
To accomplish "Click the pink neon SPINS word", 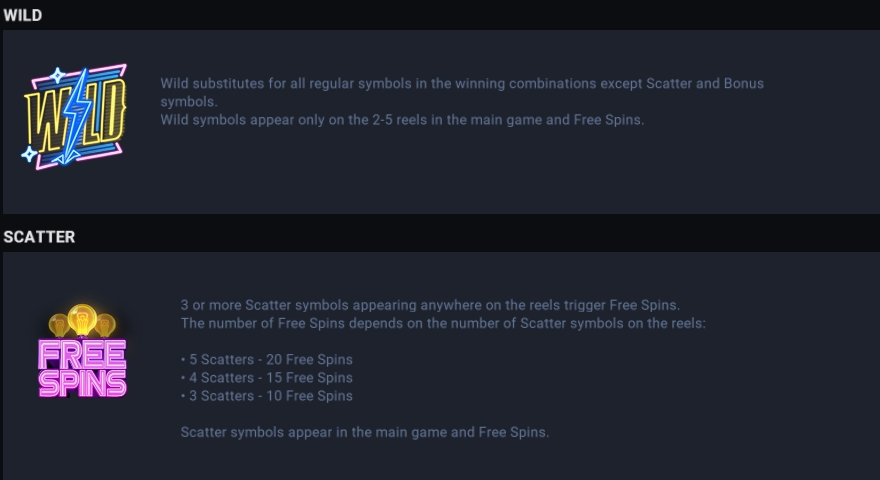I will point(82,383).
